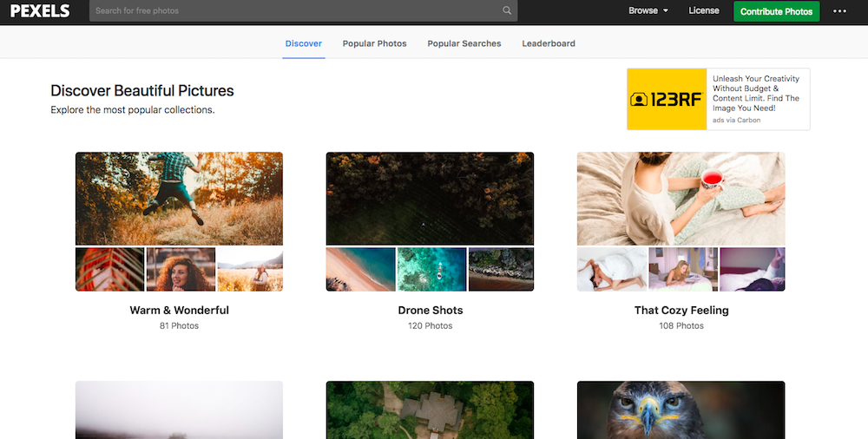Click the eagle close-up photo
The image size is (868, 439).
(x=681, y=410)
